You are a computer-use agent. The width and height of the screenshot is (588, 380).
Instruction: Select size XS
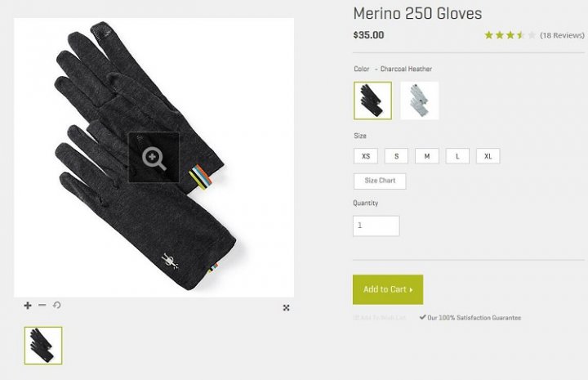(x=366, y=156)
